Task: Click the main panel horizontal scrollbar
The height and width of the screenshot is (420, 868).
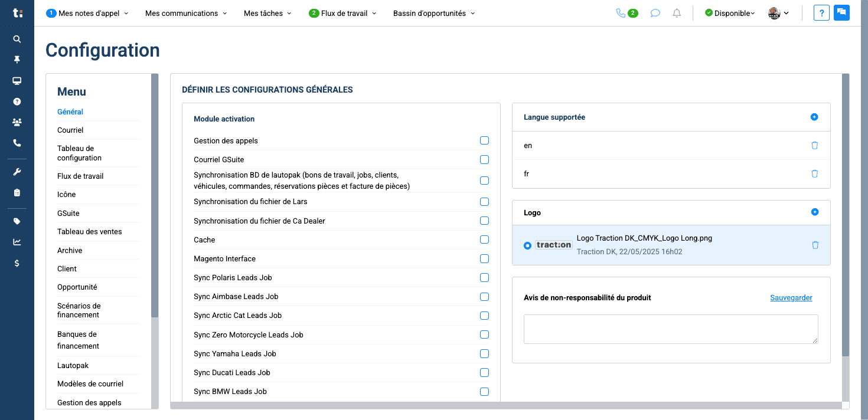Action: [x=505, y=405]
